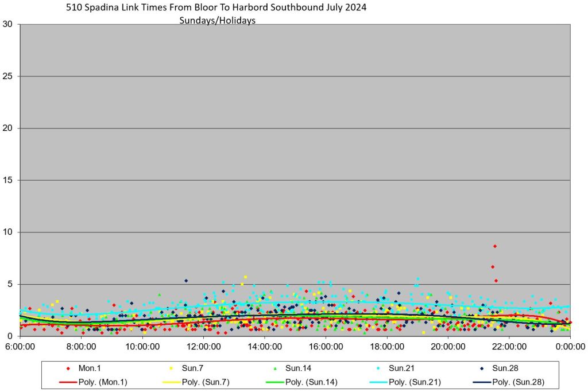Click the yellow Sun.7 legend marker
The height and width of the screenshot is (392, 588).
click(x=172, y=368)
